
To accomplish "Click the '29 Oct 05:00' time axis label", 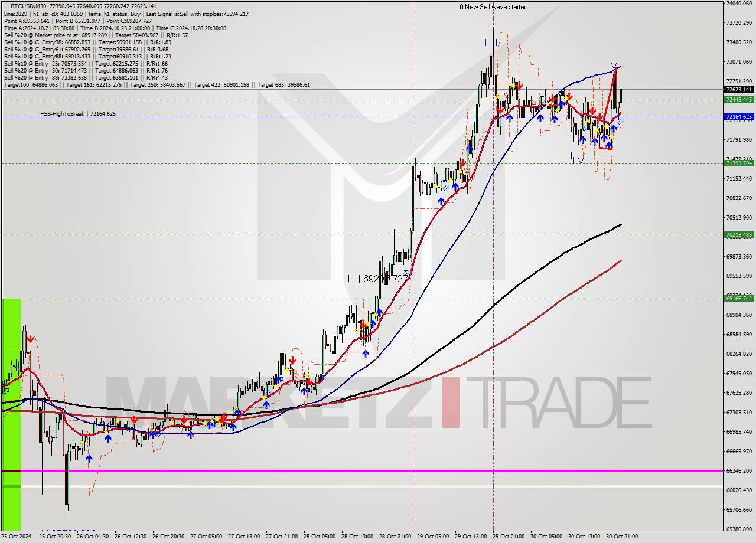I will [433, 537].
